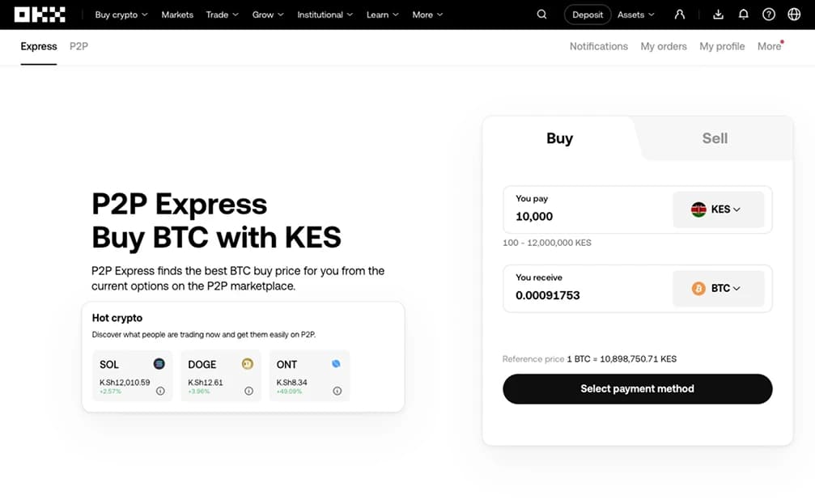Click the help question mark icon

click(x=769, y=15)
